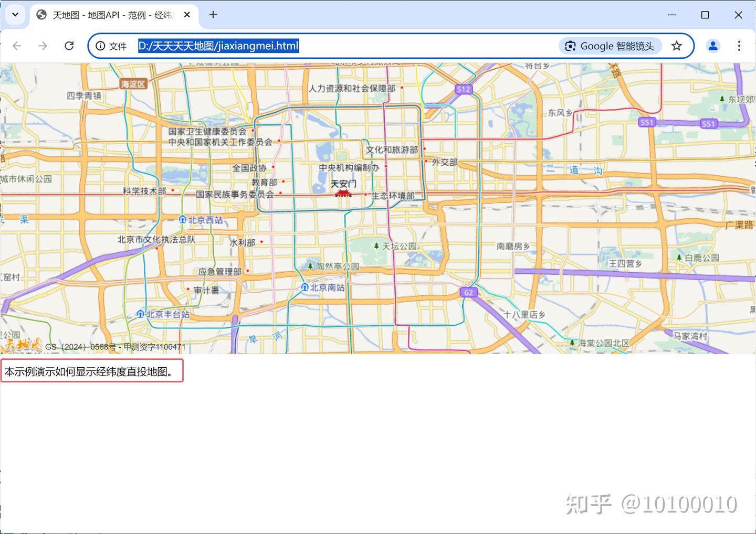Expand the tab search dropdown arrow
756x534 pixels.
pos(15,15)
